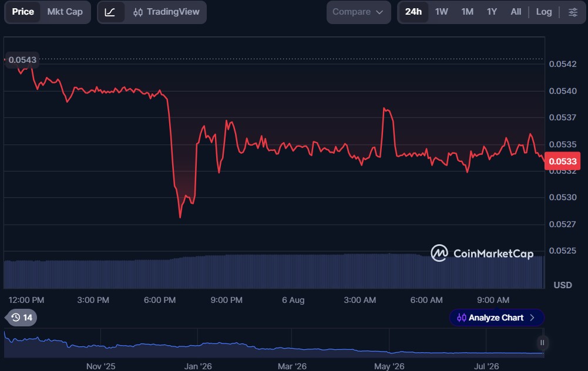Click the 0.0540 price axis label

[563, 91]
